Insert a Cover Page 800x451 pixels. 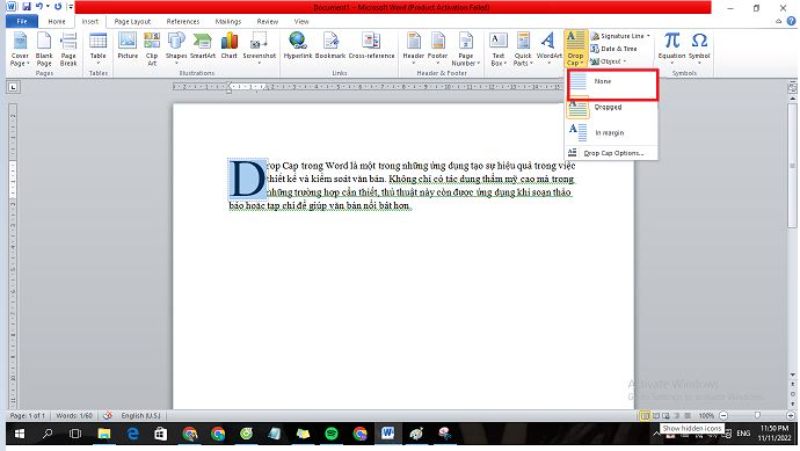(x=20, y=49)
